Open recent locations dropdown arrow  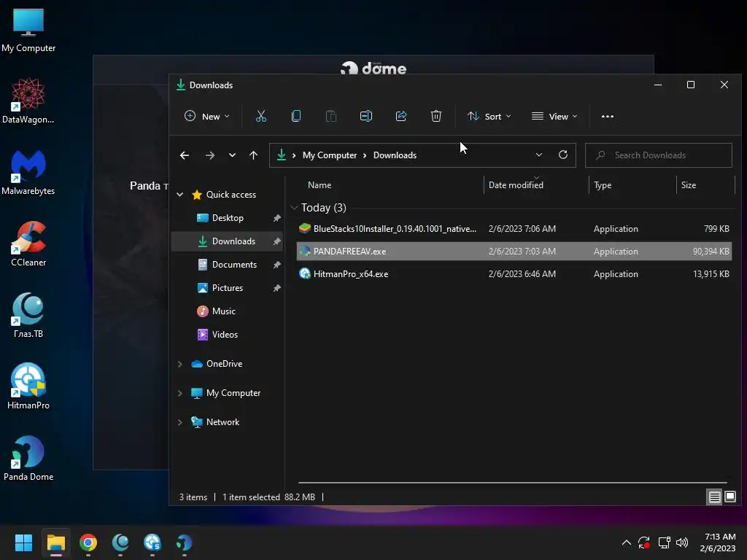point(232,155)
